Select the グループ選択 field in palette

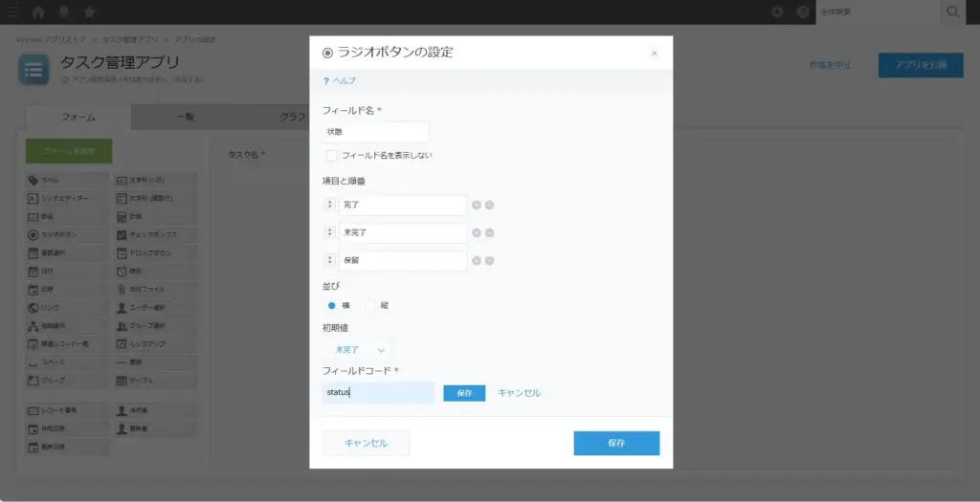tap(156, 325)
